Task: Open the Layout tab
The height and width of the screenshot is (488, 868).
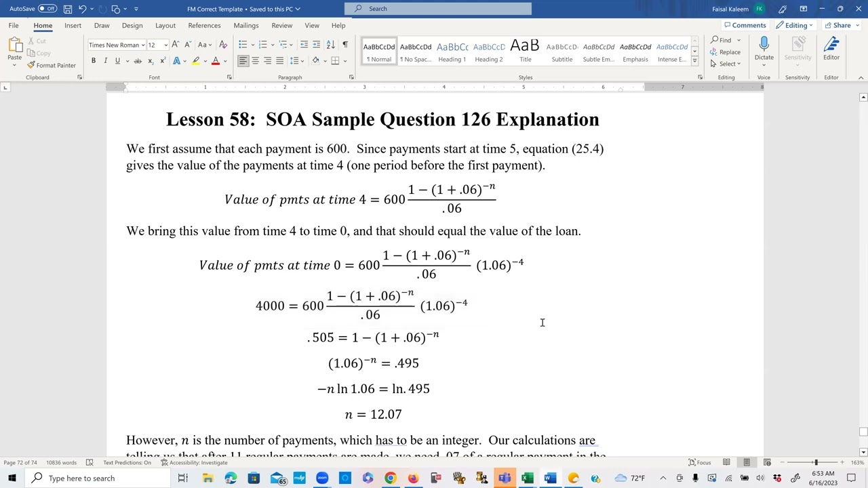Action: pos(165,25)
